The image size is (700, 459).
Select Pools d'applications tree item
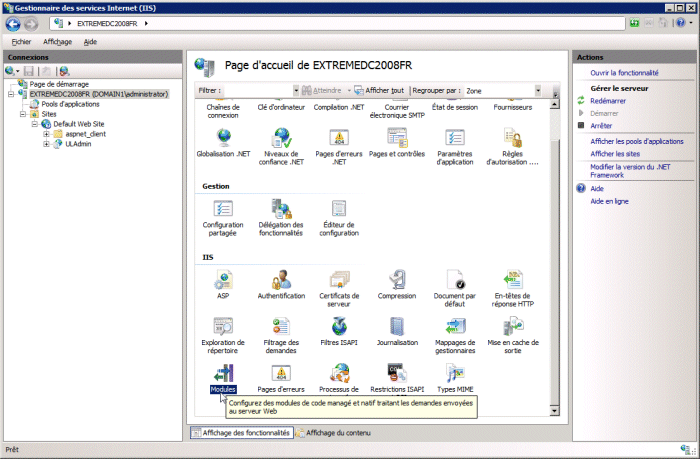pyautogui.click(x=71, y=104)
